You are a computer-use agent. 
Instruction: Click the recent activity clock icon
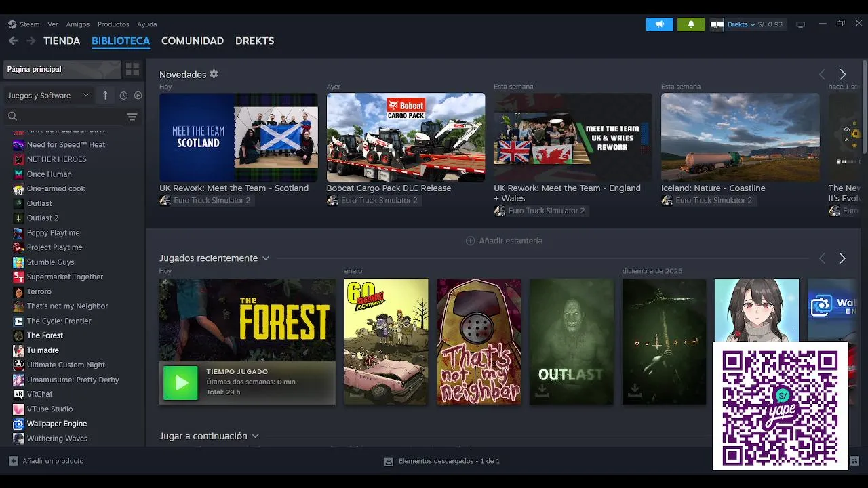pos(123,96)
